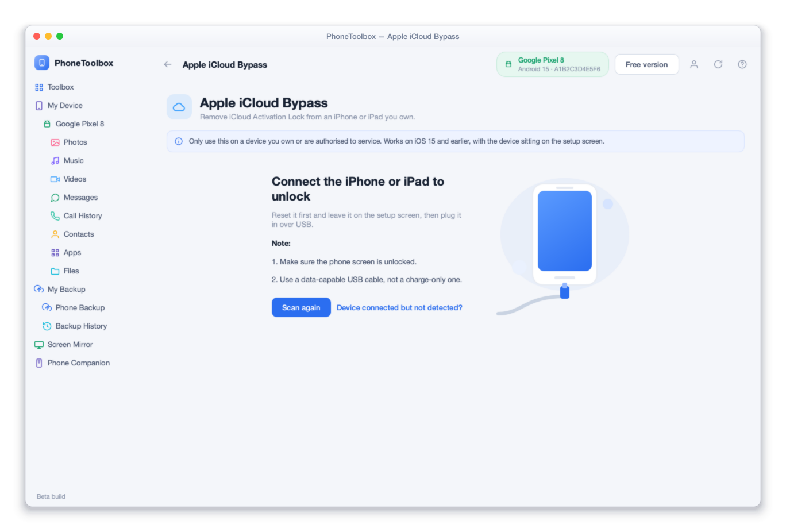This screenshot has height=532, width=786.
Task: Click the Videos camera icon
Action: tap(55, 179)
